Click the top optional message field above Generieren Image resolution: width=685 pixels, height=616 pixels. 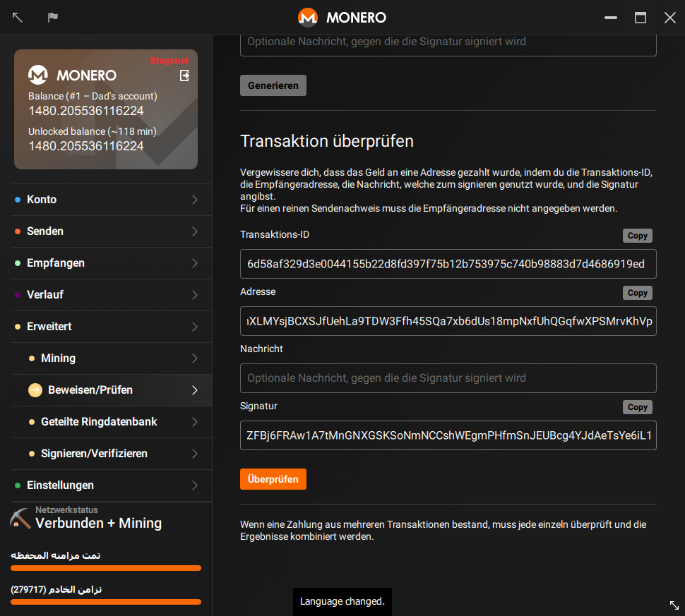[x=448, y=45]
